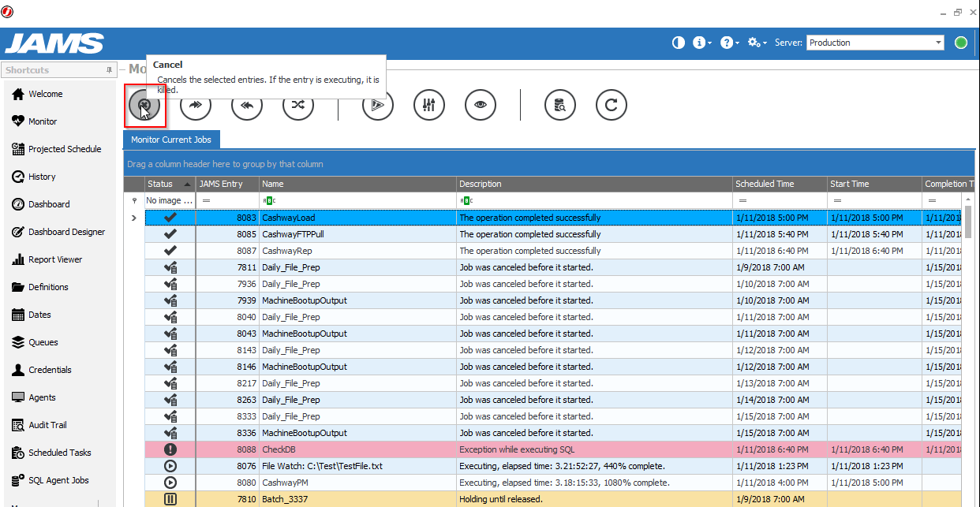Open the settings gear in the title bar
The image size is (980, 507).
(753, 43)
